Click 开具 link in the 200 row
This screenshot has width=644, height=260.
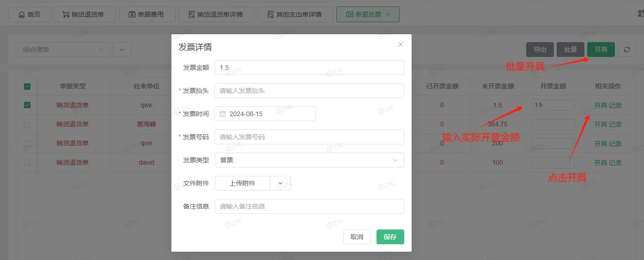[x=601, y=144]
